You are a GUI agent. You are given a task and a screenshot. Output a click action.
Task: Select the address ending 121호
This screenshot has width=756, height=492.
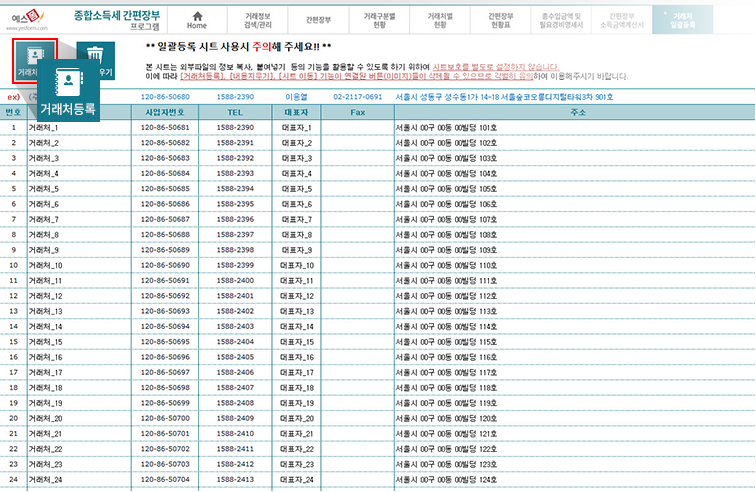575,434
